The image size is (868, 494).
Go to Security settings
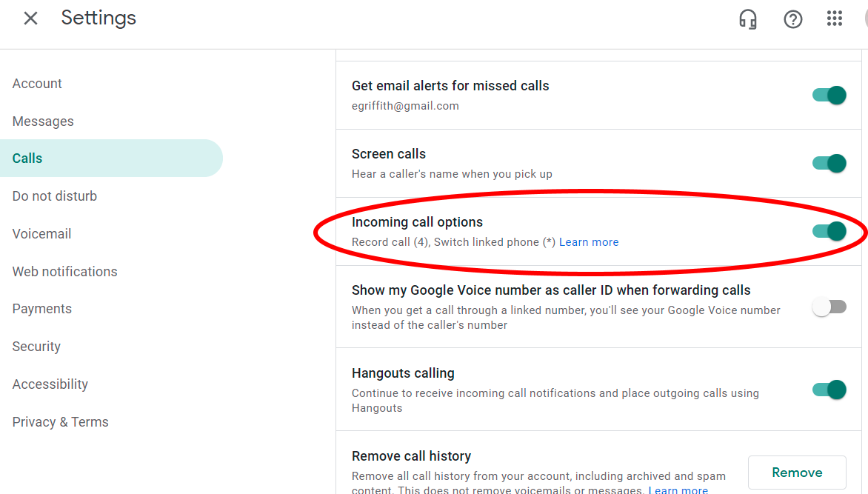pyautogui.click(x=36, y=347)
